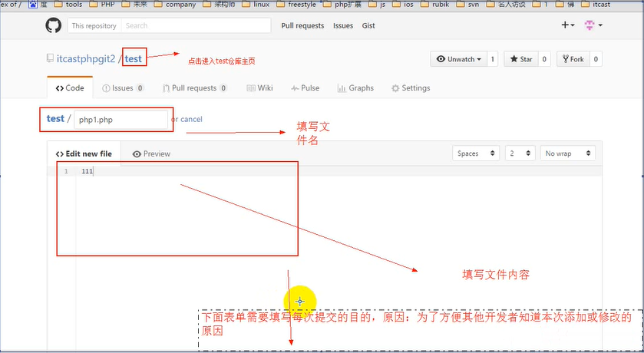Open the plus create-new menu
Image resolution: width=644 pixels, height=353 pixels.
[567, 25]
